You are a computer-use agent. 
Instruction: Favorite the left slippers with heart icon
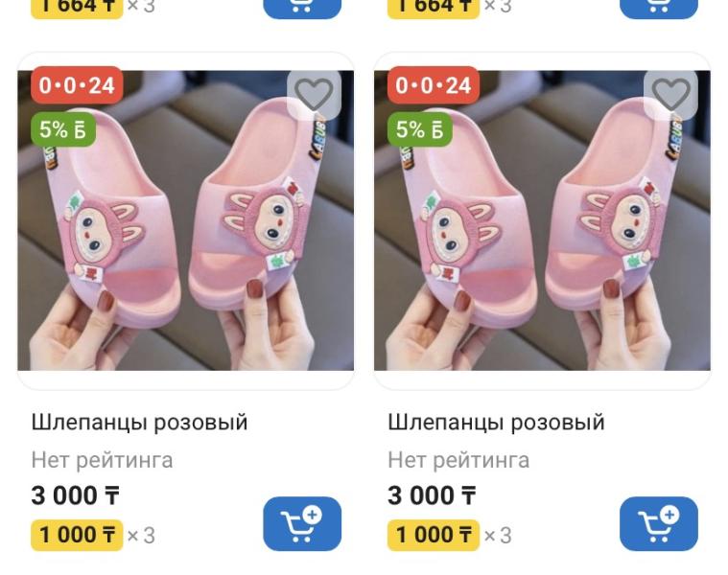[x=315, y=94]
